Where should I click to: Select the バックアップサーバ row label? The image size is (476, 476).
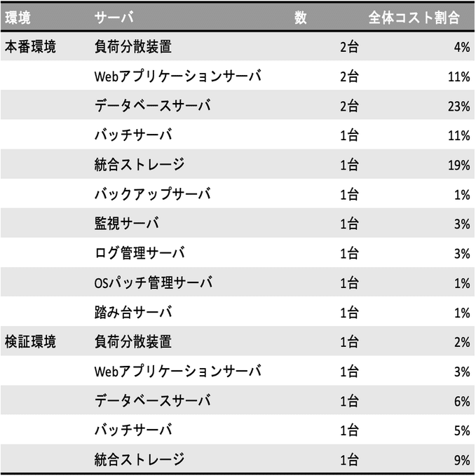click(x=153, y=194)
